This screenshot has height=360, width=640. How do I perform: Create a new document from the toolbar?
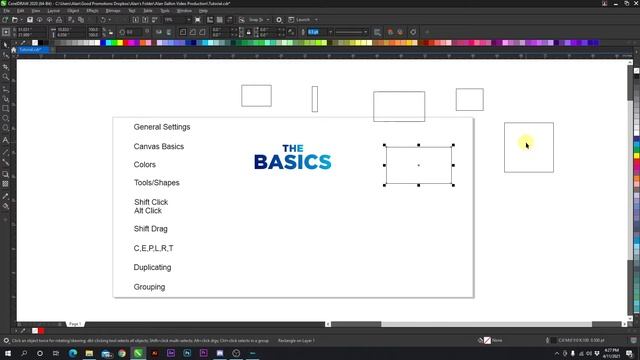[5, 20]
